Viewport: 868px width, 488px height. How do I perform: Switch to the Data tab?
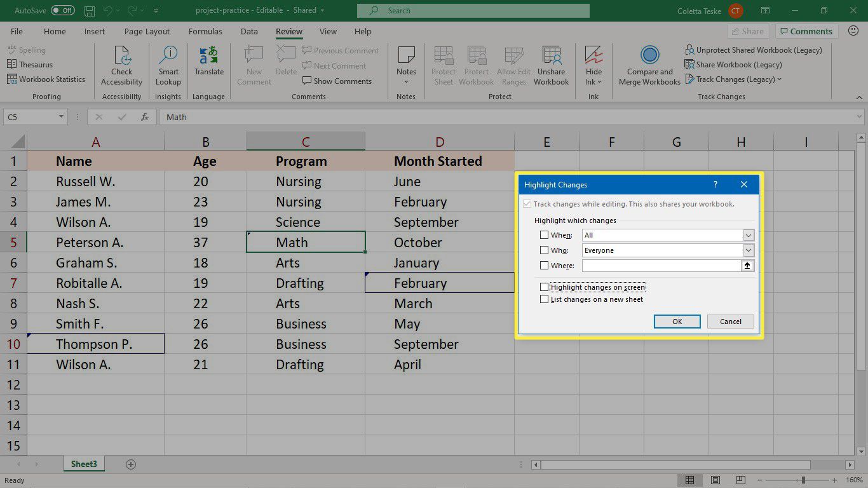[x=249, y=31]
